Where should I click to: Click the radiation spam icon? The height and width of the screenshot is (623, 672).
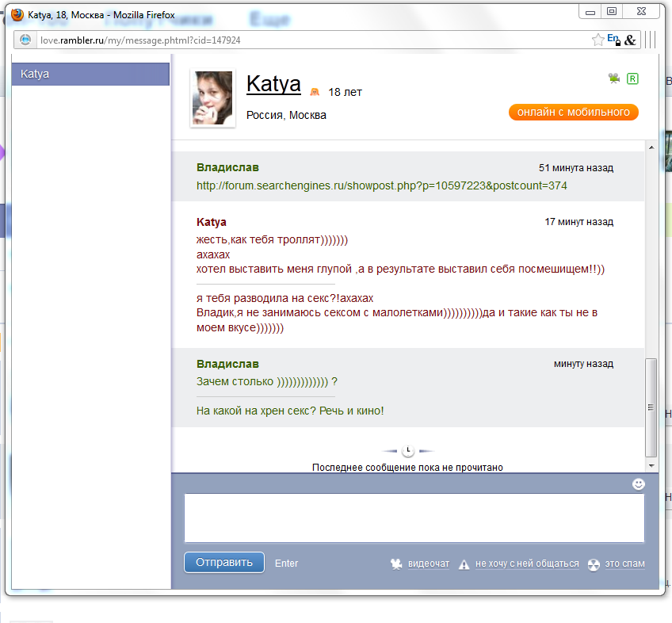[594, 564]
